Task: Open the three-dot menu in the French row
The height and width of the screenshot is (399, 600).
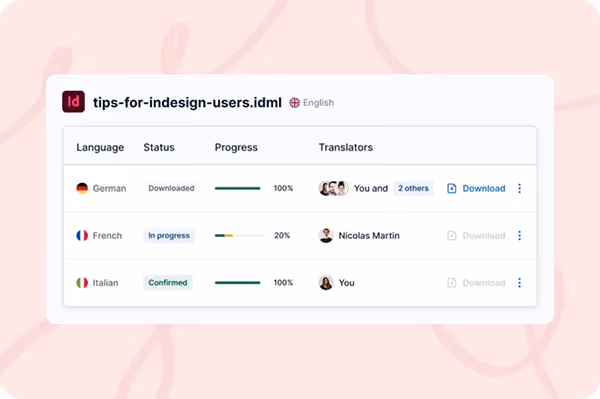Action: pos(519,235)
